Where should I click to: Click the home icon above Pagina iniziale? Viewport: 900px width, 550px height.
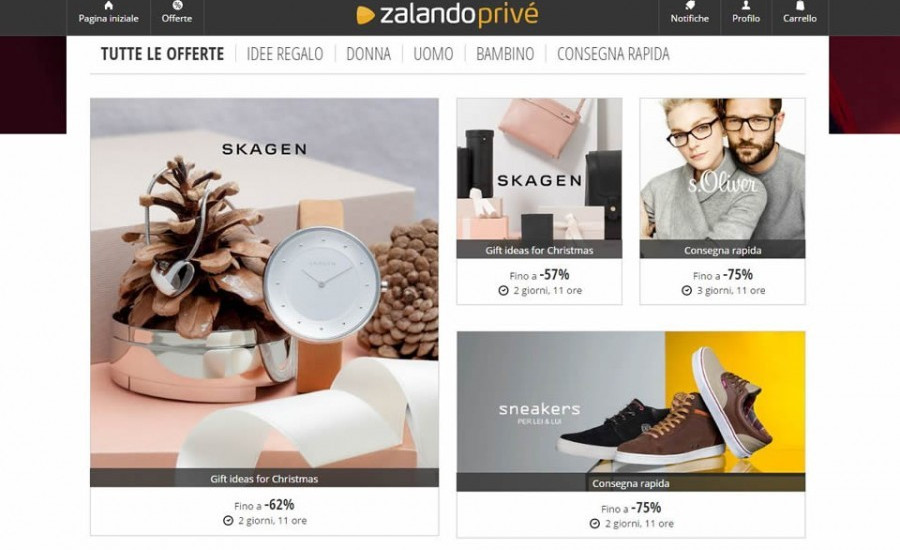pos(108,5)
